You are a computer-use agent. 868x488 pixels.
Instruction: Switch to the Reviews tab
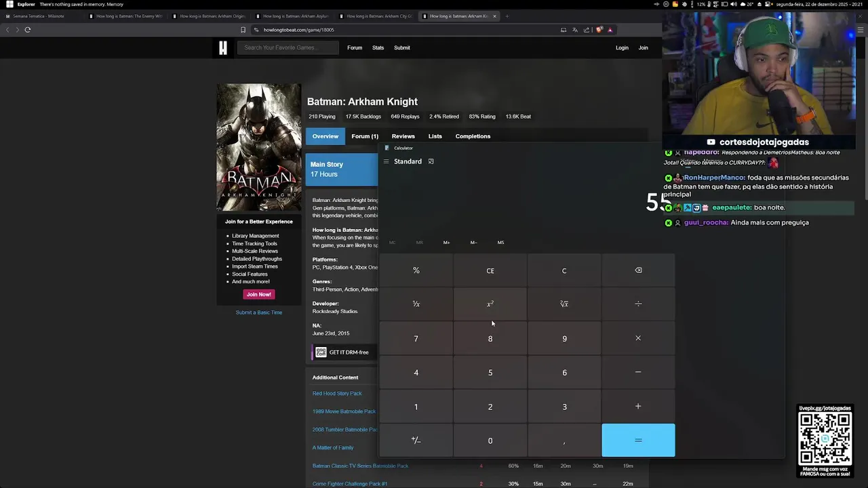tap(403, 136)
